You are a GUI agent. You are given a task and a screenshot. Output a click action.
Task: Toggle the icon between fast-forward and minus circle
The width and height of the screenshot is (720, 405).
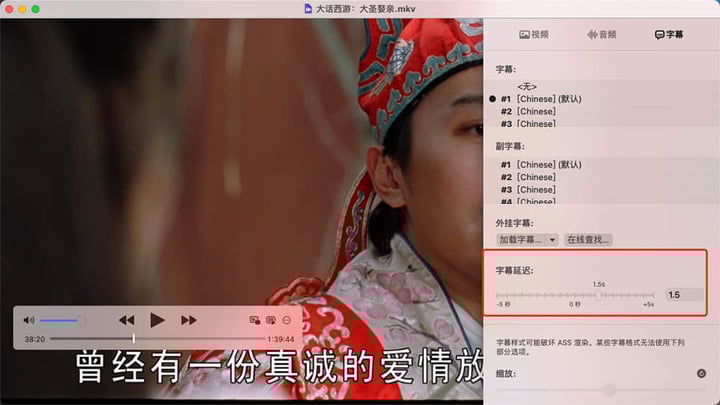pos(271,320)
